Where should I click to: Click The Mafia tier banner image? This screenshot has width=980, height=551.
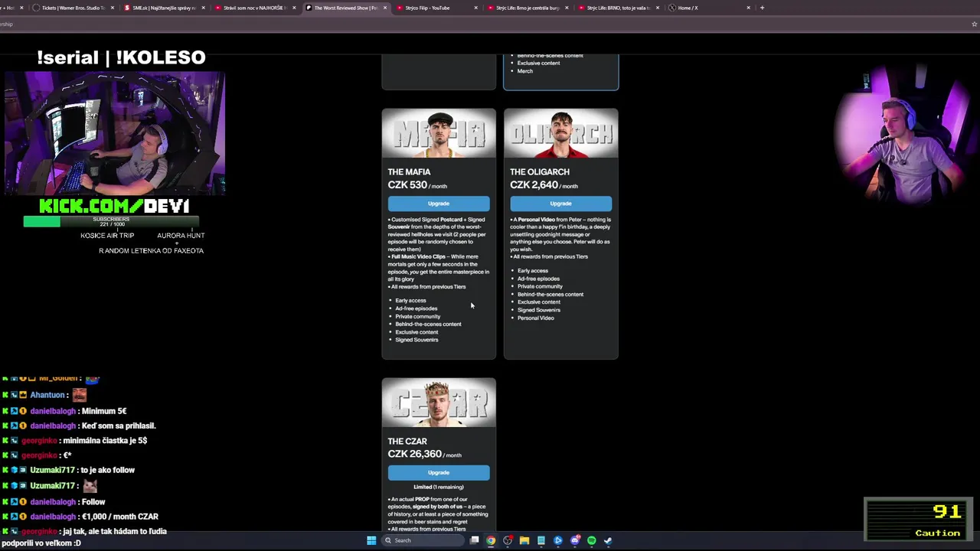coord(439,133)
